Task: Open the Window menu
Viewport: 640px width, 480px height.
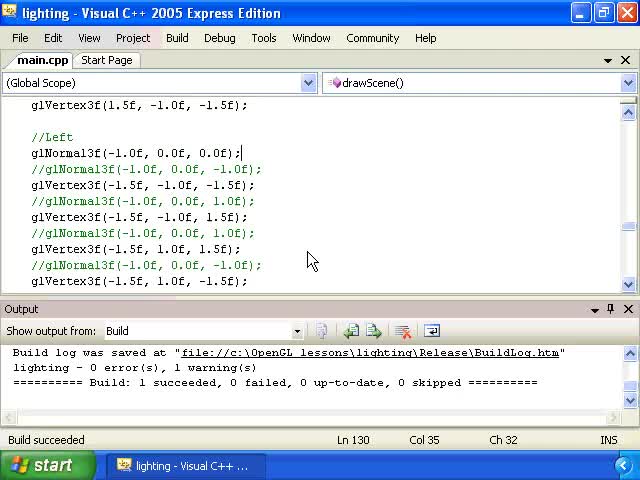Action: pyautogui.click(x=311, y=38)
